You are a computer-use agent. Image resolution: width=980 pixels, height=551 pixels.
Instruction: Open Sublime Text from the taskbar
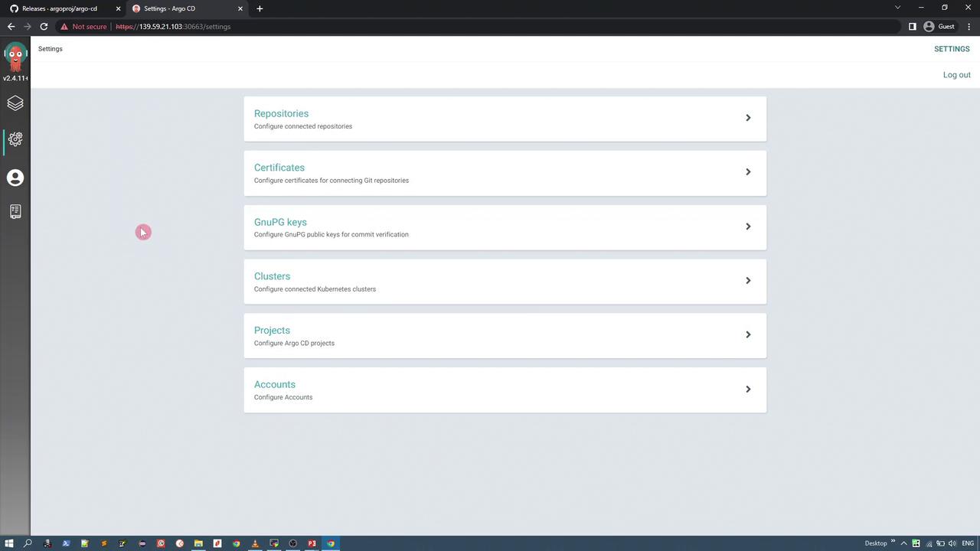tap(103, 543)
